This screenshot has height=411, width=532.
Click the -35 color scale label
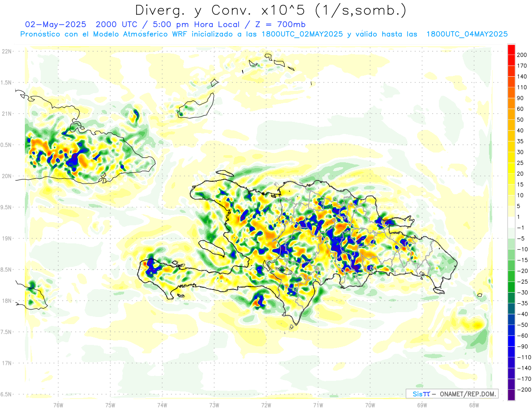click(x=522, y=303)
